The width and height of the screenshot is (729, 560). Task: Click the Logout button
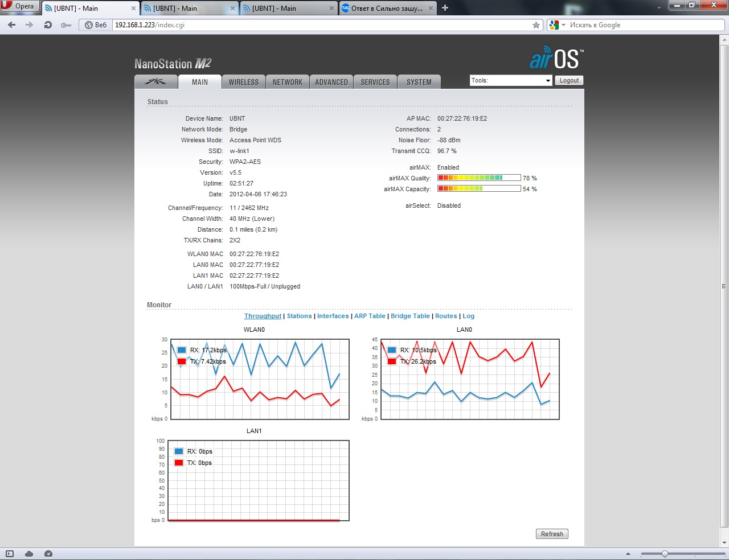tap(569, 80)
